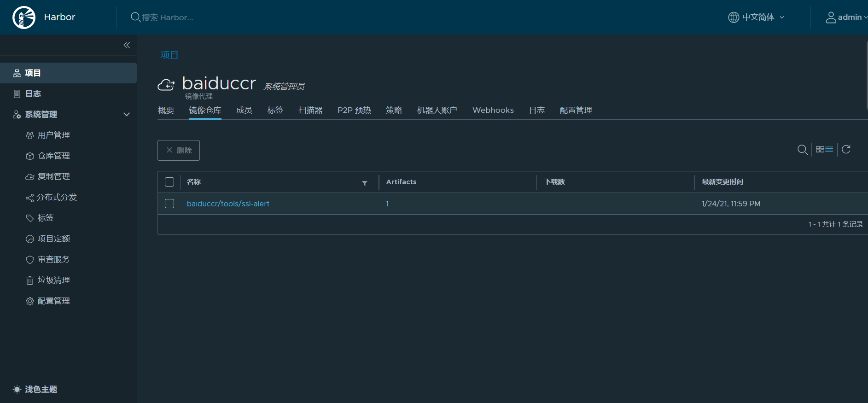This screenshot has height=403, width=868.
Task: Click the admin user avatar icon
Action: (831, 17)
